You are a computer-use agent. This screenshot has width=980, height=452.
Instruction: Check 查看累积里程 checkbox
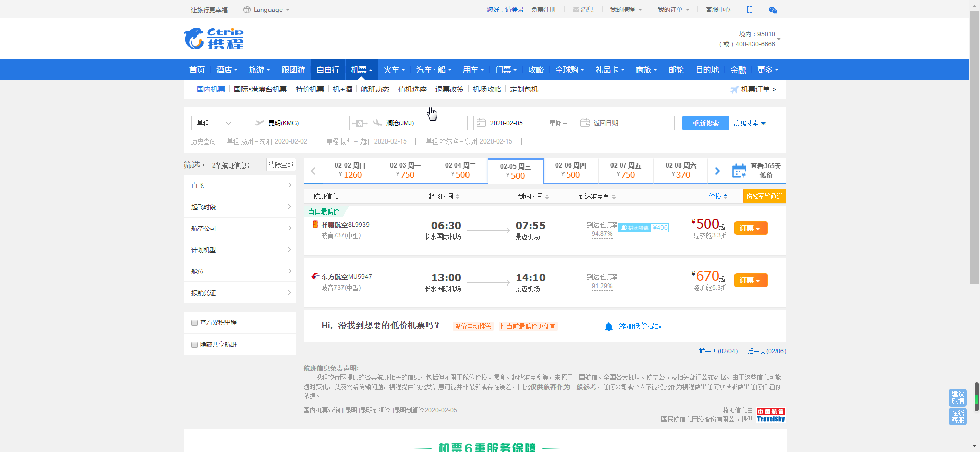(194, 323)
